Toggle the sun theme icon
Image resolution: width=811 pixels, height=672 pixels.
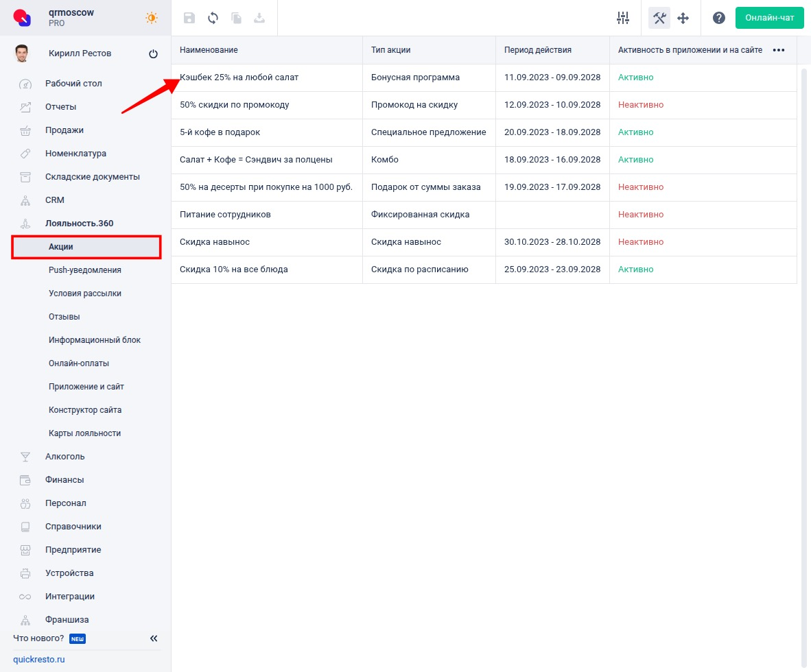pos(151,18)
